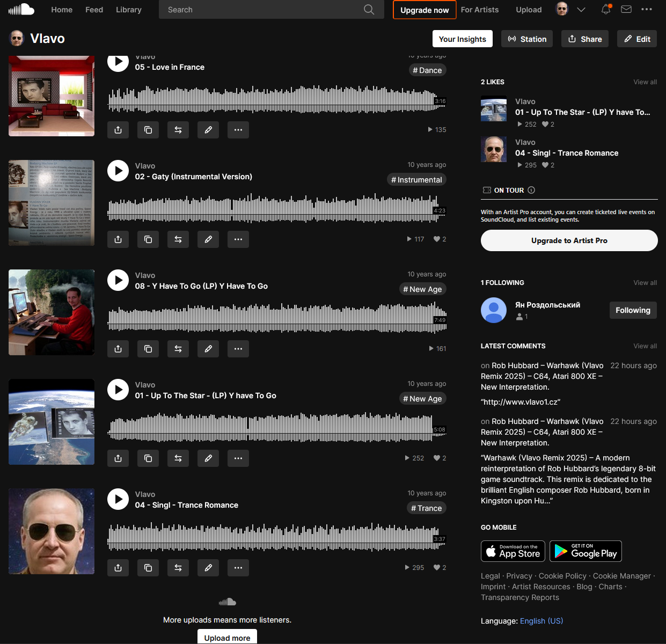The width and height of the screenshot is (666, 644).
Task: Share the 01 - Up To The Star track
Action: coord(118,458)
